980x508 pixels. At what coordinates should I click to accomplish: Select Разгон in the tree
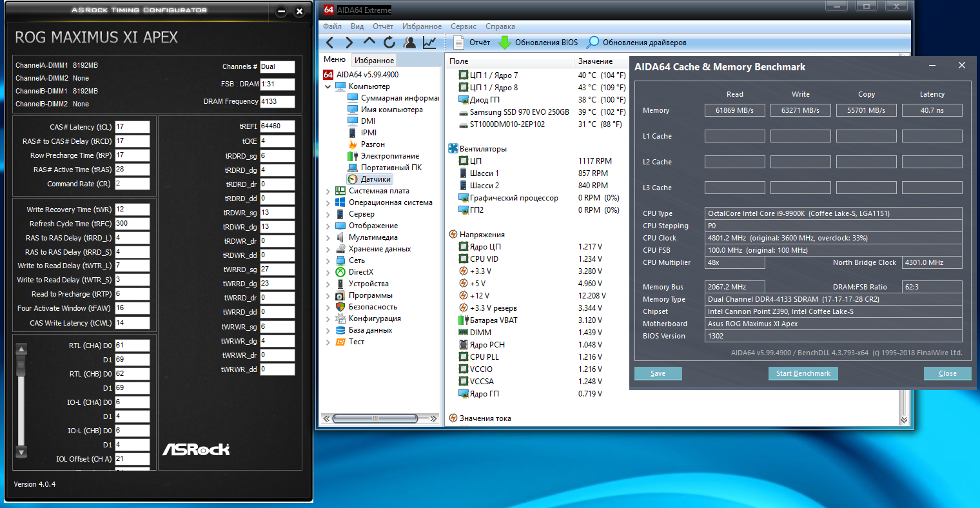point(373,144)
